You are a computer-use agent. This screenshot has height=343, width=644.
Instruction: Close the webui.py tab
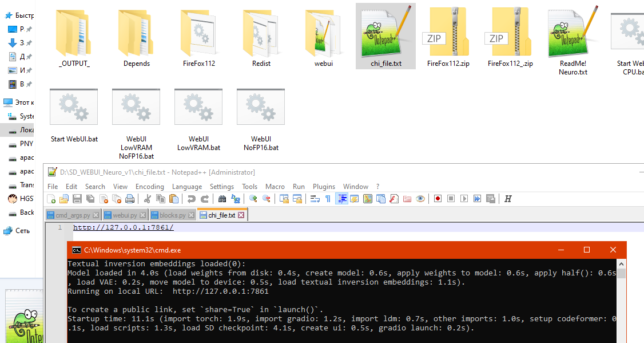142,215
